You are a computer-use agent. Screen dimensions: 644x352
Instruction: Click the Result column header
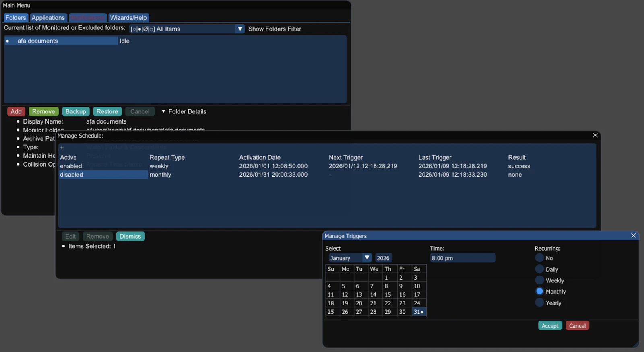pos(517,158)
